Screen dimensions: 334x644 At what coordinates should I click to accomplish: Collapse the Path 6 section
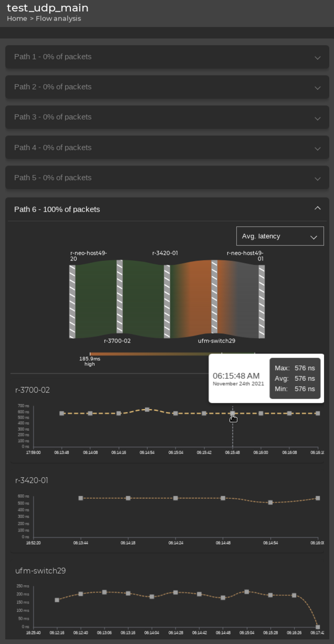coord(317,208)
